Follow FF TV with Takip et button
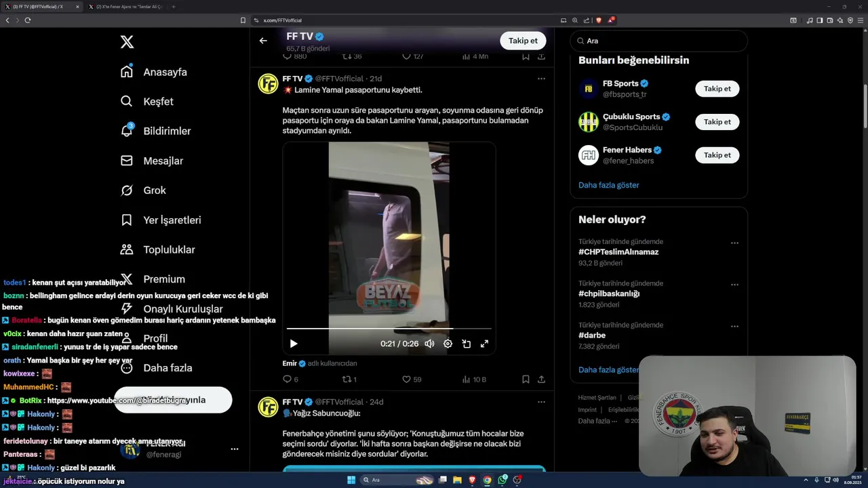This screenshot has height=488, width=868. (x=523, y=41)
